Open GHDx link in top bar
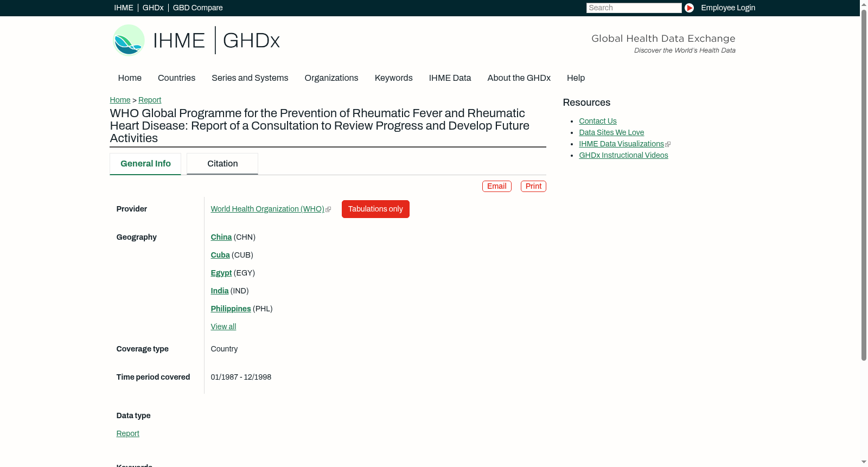Screen dimensions: 868x467 click(153, 8)
